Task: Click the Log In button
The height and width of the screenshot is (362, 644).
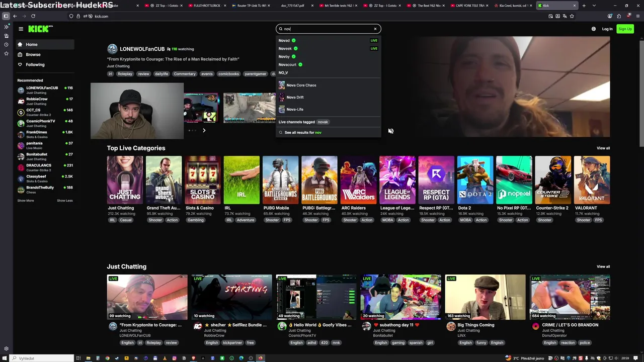Action: pos(607,29)
